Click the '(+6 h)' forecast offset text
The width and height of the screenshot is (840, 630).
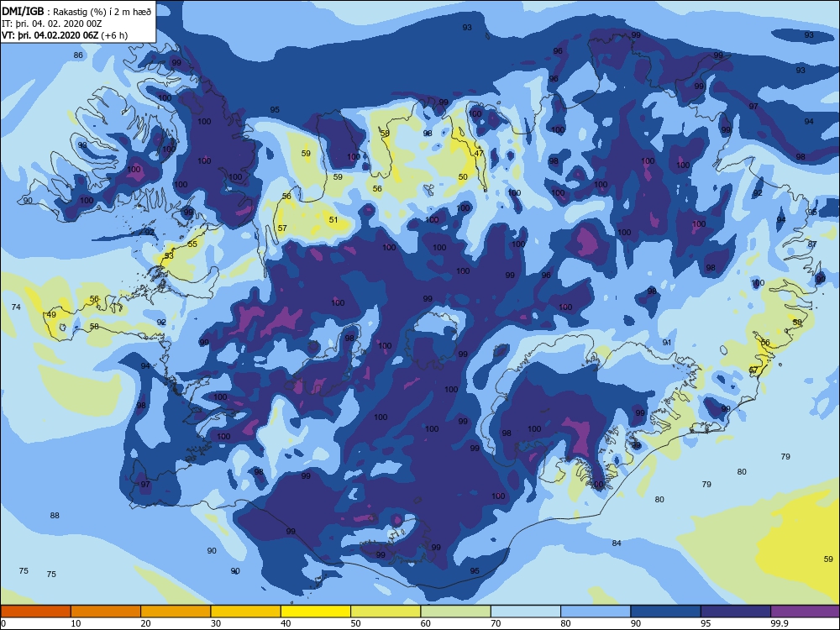(114, 35)
